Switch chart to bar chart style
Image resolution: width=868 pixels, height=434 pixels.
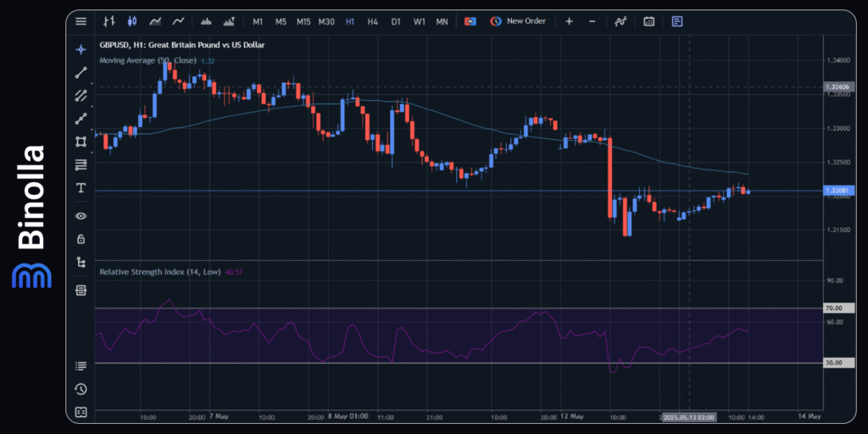(x=109, y=21)
